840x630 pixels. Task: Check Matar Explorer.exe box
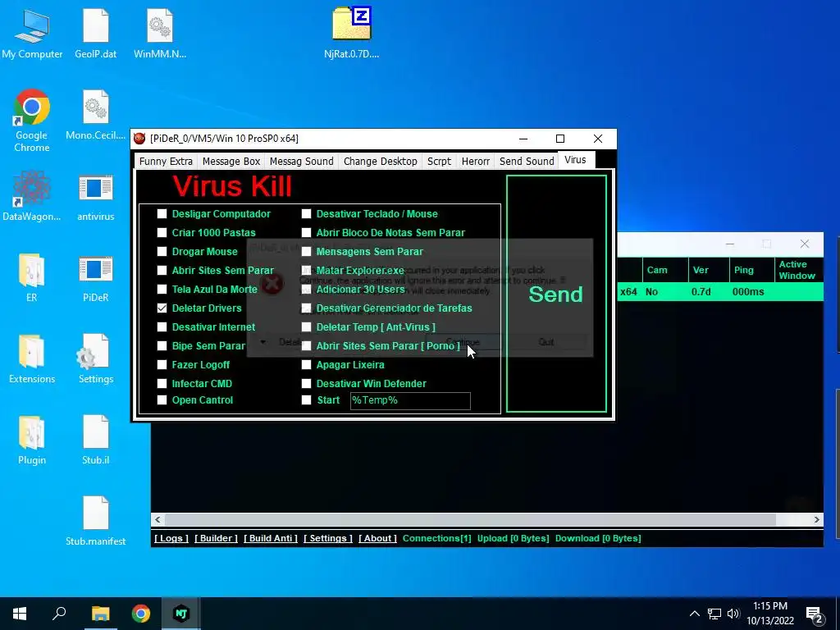(x=307, y=271)
